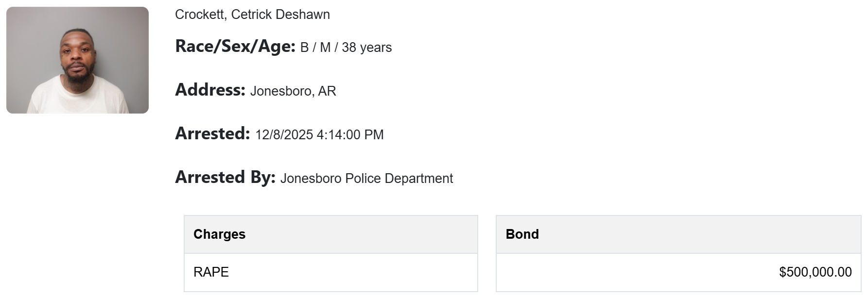
Task: Click the Charges table header
Action: click(x=219, y=234)
